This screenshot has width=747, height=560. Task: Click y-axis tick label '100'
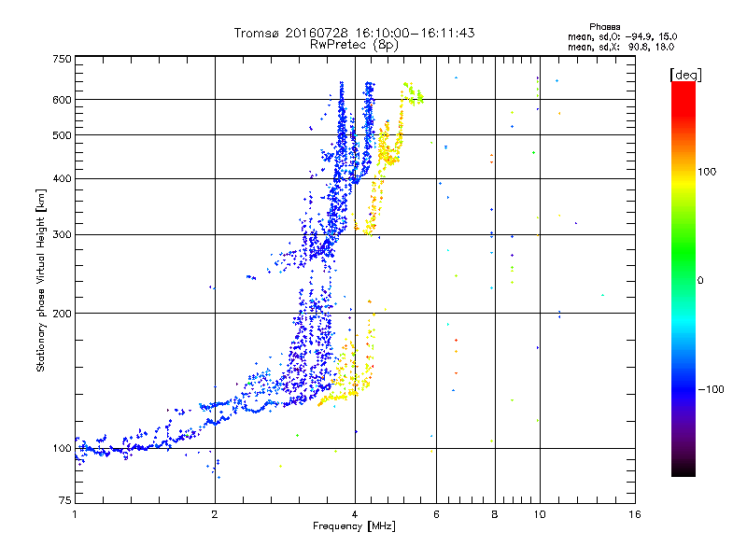pos(62,448)
